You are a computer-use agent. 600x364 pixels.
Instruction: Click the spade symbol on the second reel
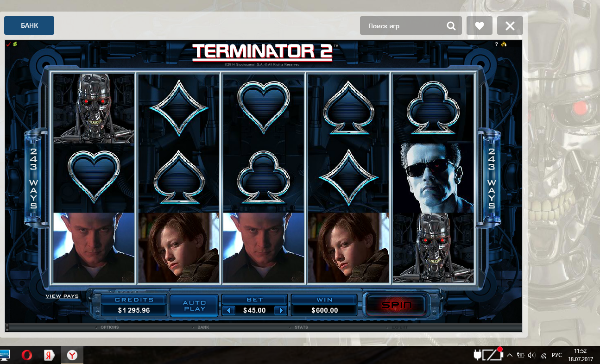pyautogui.click(x=179, y=177)
